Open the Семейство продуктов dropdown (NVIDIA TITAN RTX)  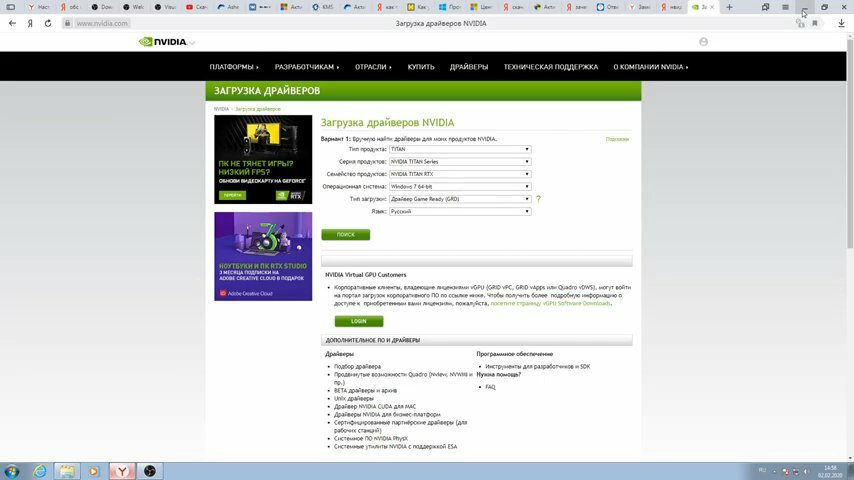coord(460,174)
